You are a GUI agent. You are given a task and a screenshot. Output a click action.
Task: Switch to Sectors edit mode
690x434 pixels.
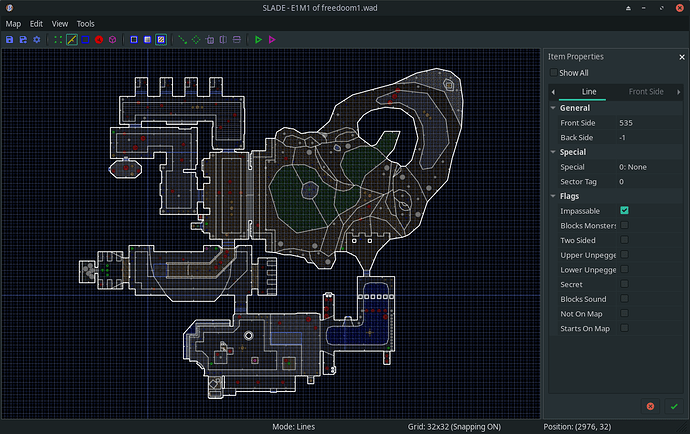[86, 39]
